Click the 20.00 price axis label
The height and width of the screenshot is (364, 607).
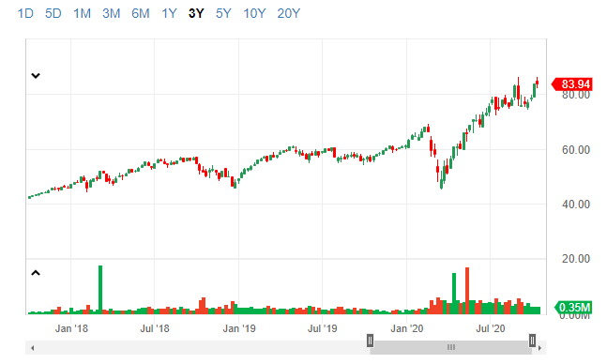pos(576,259)
